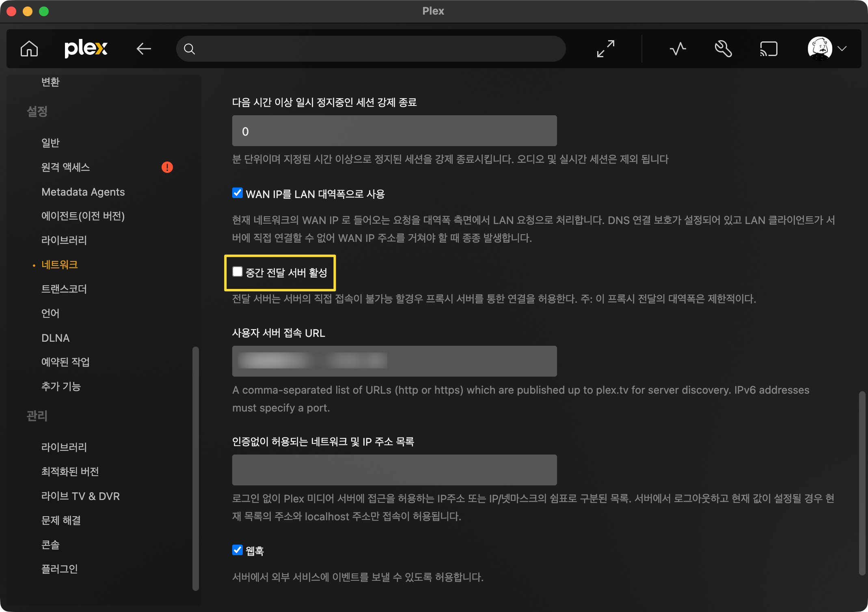The height and width of the screenshot is (612, 868).
Task: Click the remote access red warning badge
Action: tap(167, 167)
